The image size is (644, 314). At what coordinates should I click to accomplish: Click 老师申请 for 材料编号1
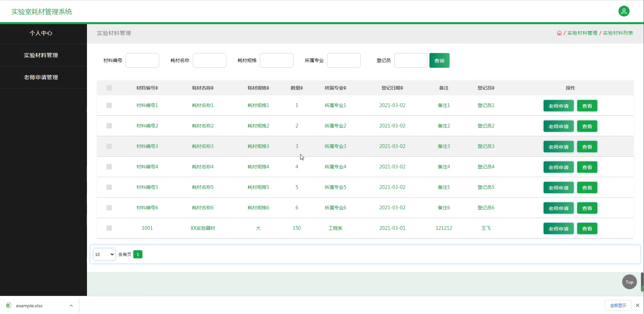coord(558,106)
